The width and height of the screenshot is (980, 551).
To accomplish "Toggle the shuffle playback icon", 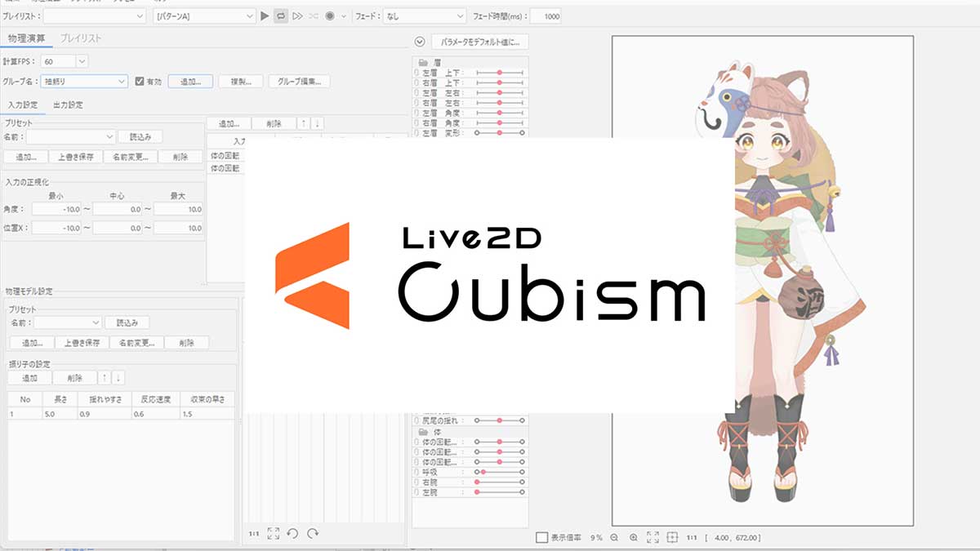I will point(314,16).
